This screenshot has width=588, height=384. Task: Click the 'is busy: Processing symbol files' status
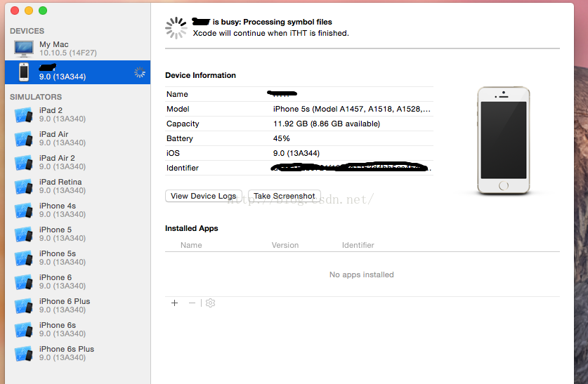[x=273, y=22]
